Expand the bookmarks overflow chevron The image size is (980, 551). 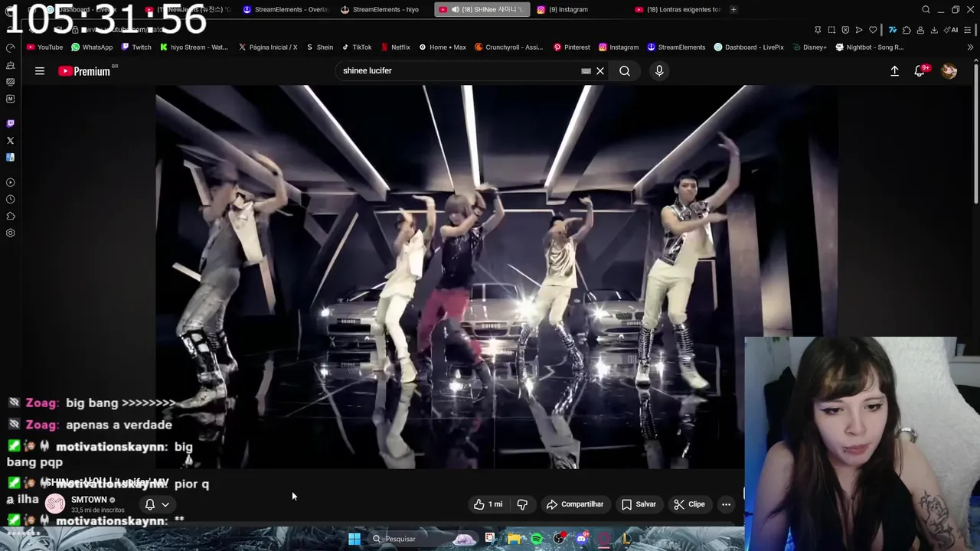pyautogui.click(x=971, y=47)
